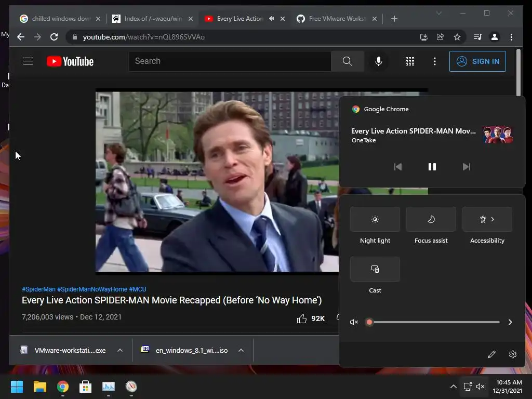
Task: Open YouTube hamburger guide menu
Action: click(28, 61)
